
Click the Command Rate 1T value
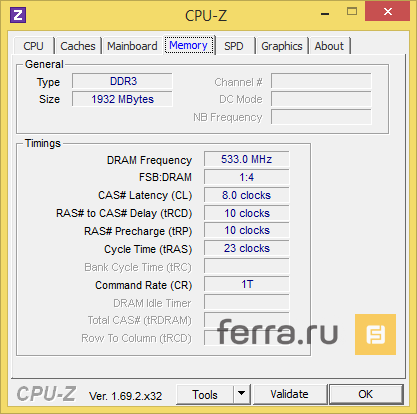point(247,284)
